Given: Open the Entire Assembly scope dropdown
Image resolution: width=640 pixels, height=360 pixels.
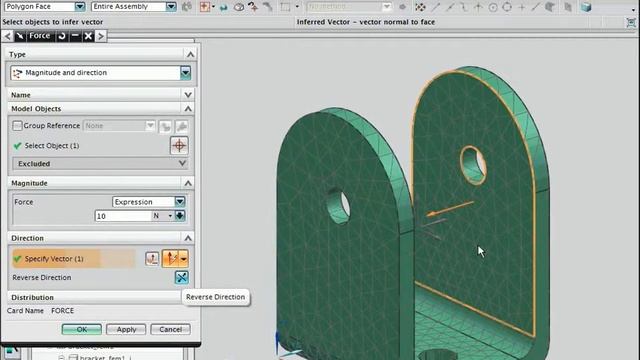Looking at the screenshot, I should (171, 7).
